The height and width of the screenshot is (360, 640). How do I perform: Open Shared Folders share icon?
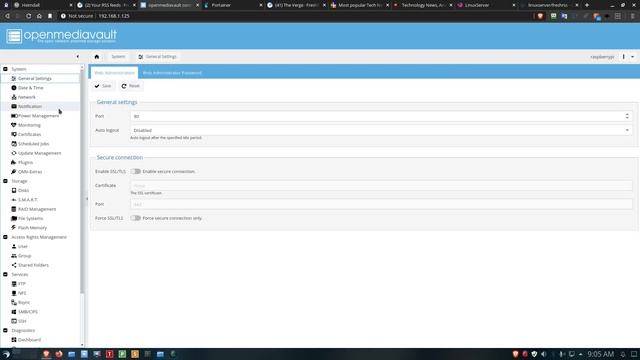[14, 265]
